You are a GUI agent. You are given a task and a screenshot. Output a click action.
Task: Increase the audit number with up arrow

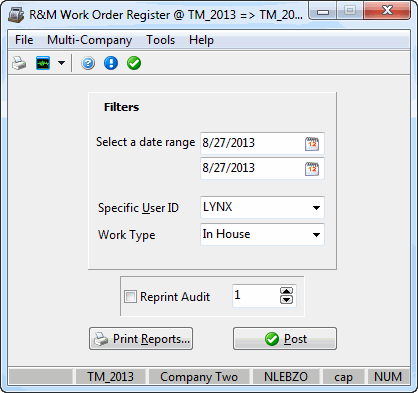[286, 291]
